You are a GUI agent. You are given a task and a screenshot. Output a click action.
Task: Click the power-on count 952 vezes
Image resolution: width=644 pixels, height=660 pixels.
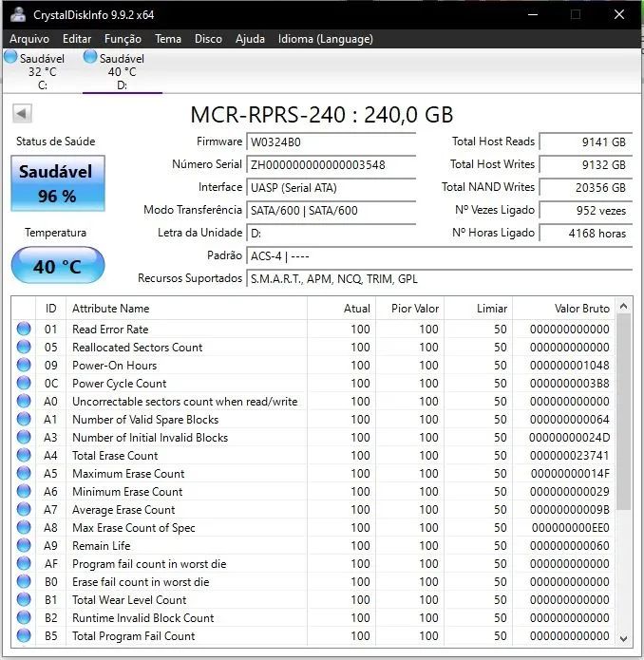pos(586,210)
